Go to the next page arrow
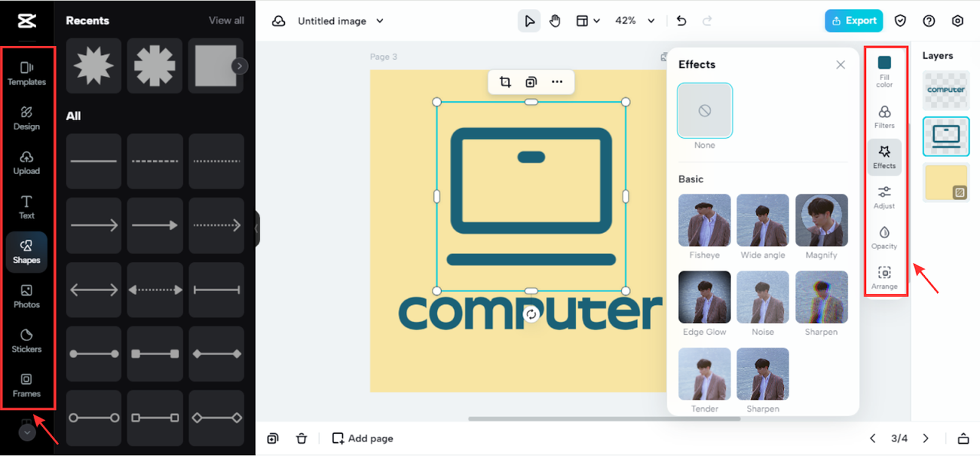Image resolution: width=980 pixels, height=456 pixels. (x=926, y=438)
